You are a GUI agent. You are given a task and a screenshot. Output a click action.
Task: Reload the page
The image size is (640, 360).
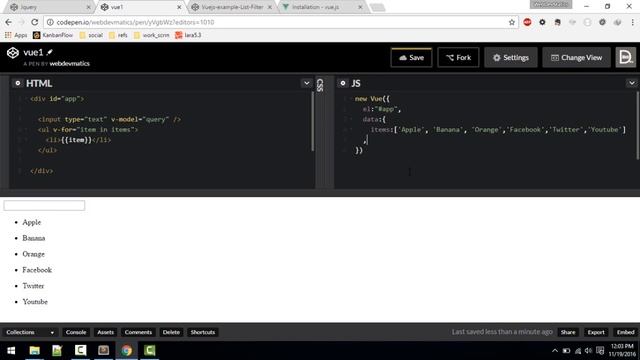click(35, 22)
